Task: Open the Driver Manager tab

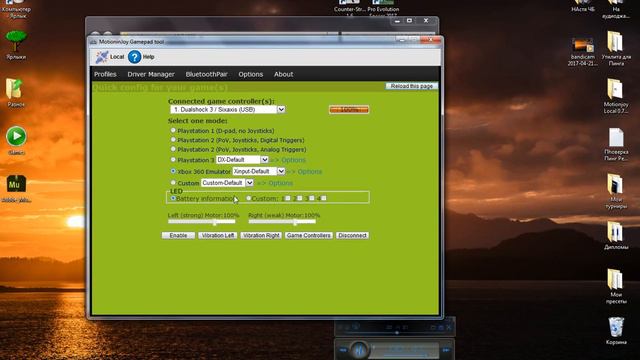Action: click(x=151, y=74)
